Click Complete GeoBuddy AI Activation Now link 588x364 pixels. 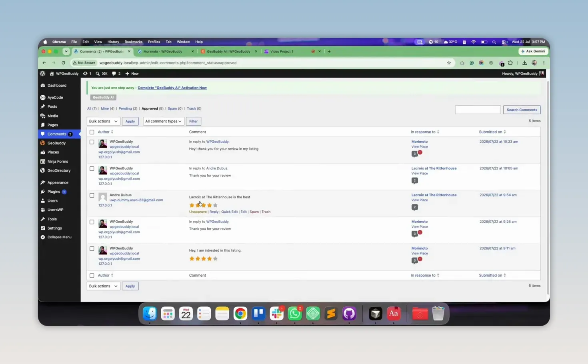172,88
